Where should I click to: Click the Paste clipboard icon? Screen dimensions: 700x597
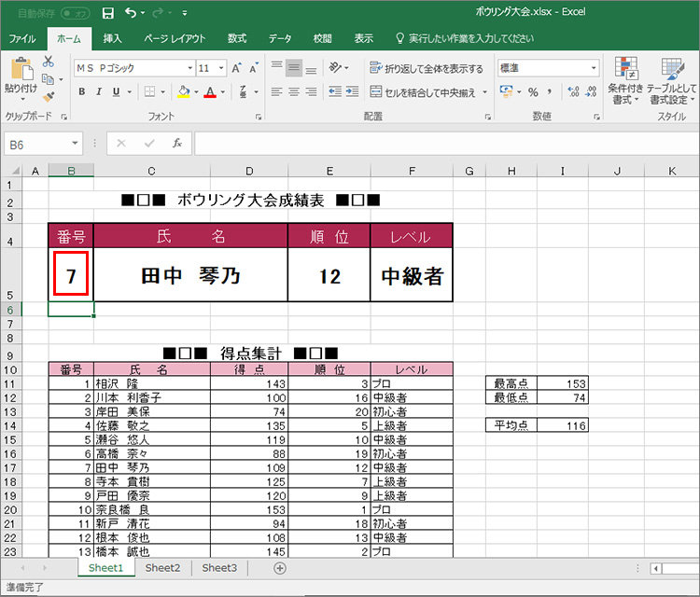pyautogui.click(x=21, y=70)
